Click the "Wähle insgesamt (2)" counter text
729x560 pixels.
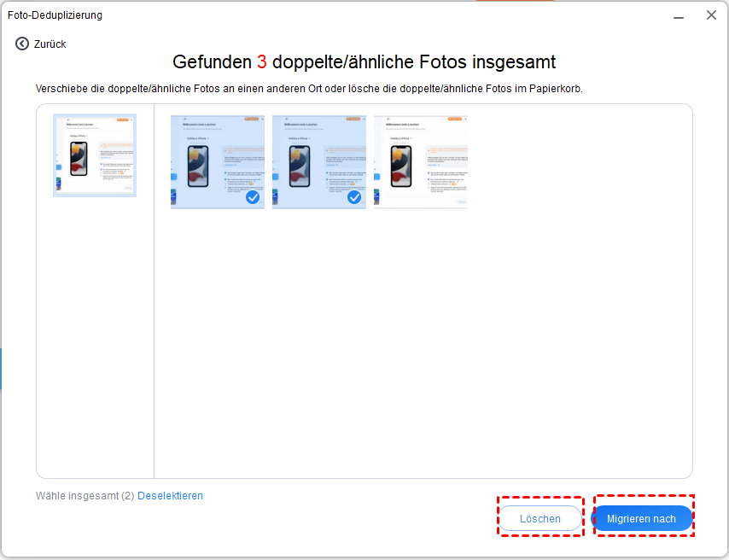85,495
